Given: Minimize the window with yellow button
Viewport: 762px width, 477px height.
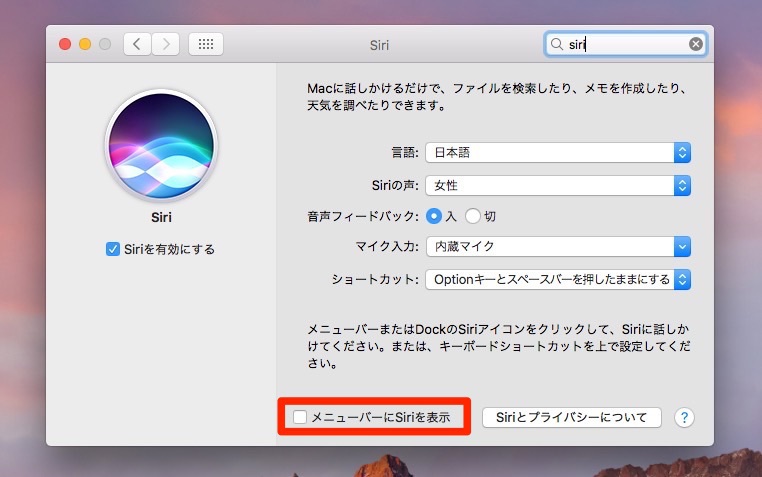Looking at the screenshot, I should [x=85, y=44].
